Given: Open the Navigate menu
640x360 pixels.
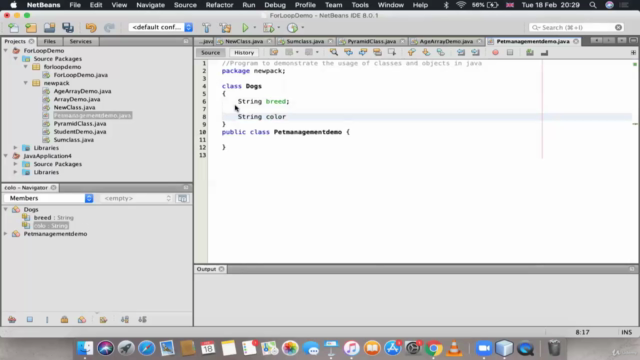Looking at the screenshot, I should (151, 5).
